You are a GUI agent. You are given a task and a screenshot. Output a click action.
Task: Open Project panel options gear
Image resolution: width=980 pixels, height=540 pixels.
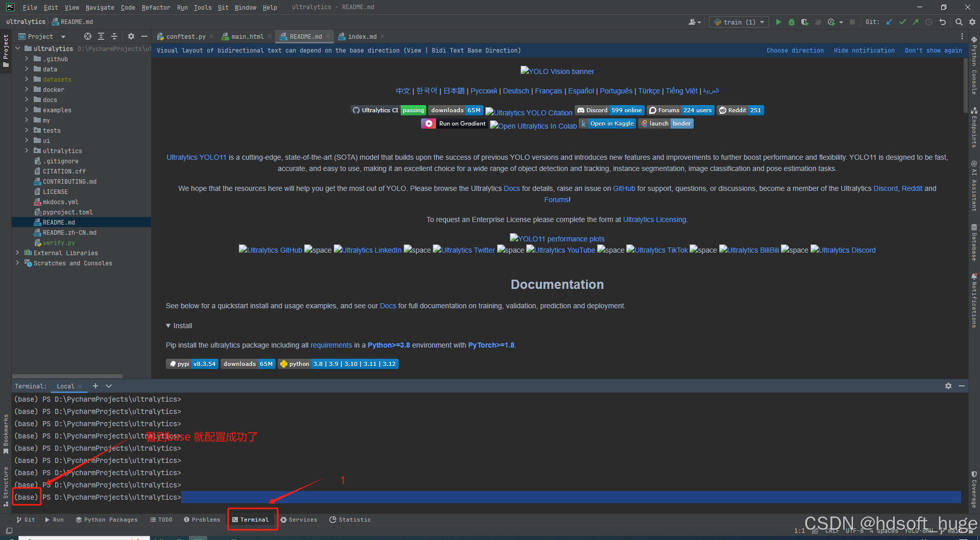coord(131,36)
